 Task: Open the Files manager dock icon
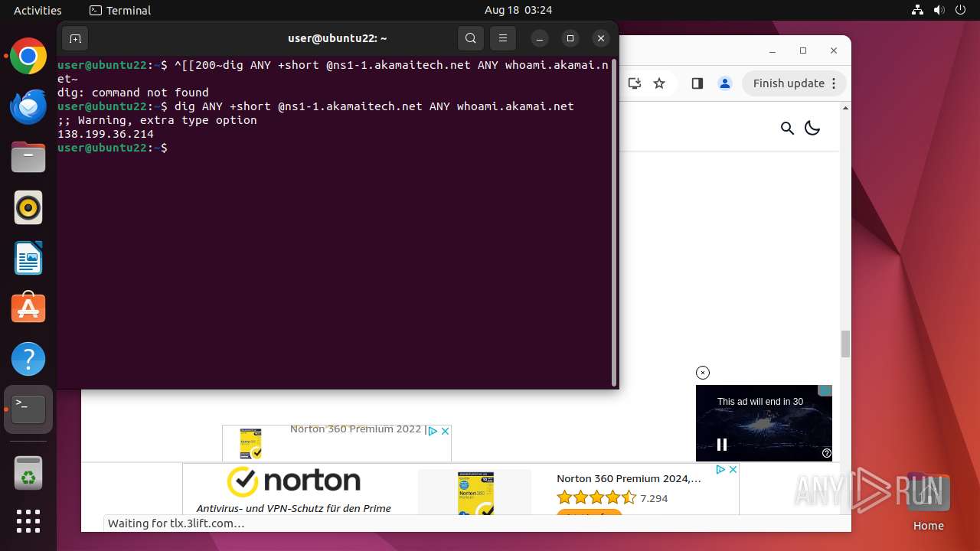(28, 158)
